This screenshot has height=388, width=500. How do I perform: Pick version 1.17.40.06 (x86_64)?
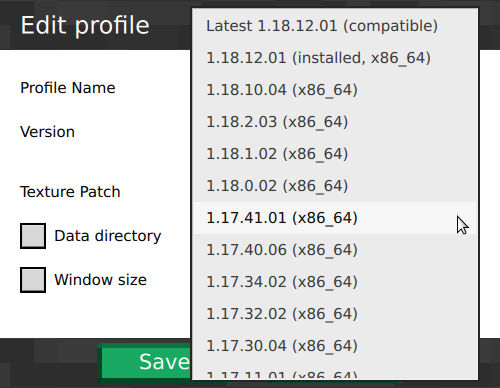point(335,250)
